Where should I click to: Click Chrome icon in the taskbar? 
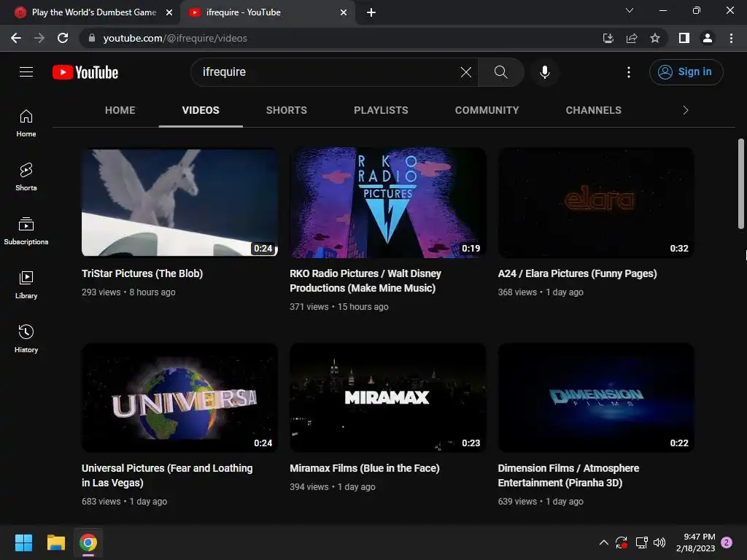88,542
